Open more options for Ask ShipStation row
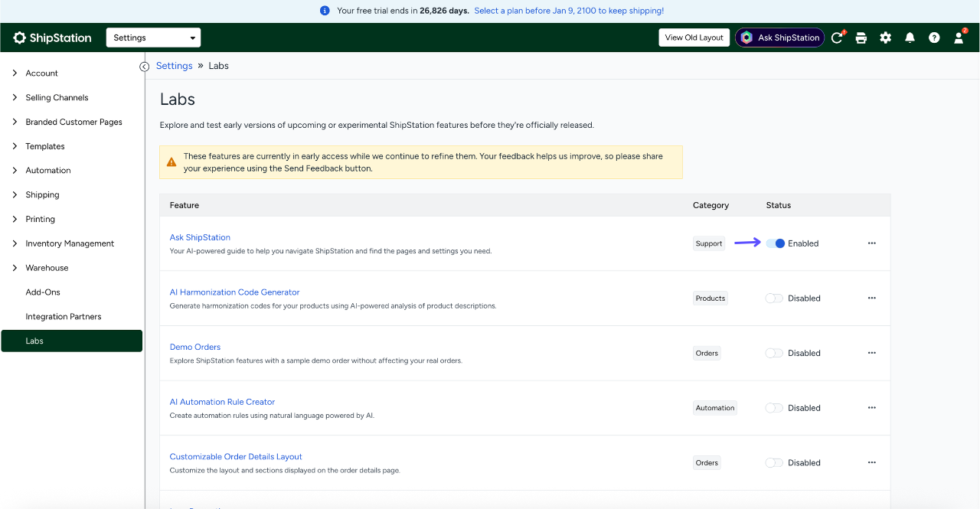Screen dimensions: 980x509 click(x=872, y=243)
